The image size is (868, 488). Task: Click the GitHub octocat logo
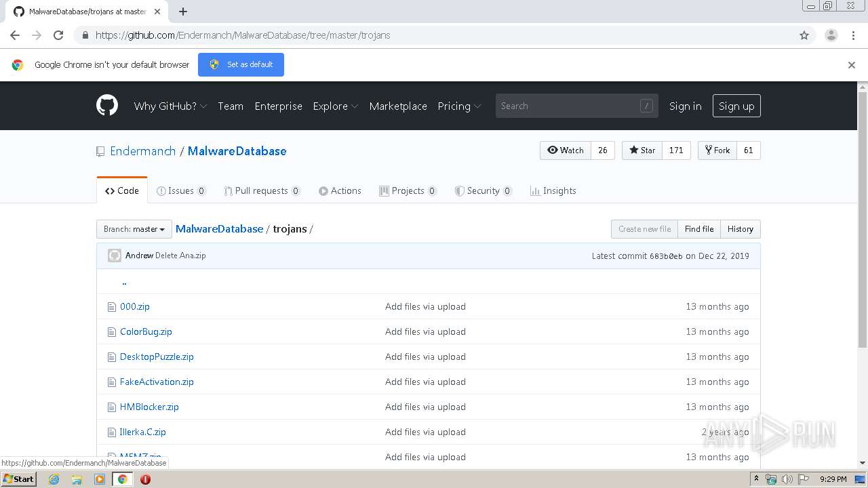tap(107, 106)
